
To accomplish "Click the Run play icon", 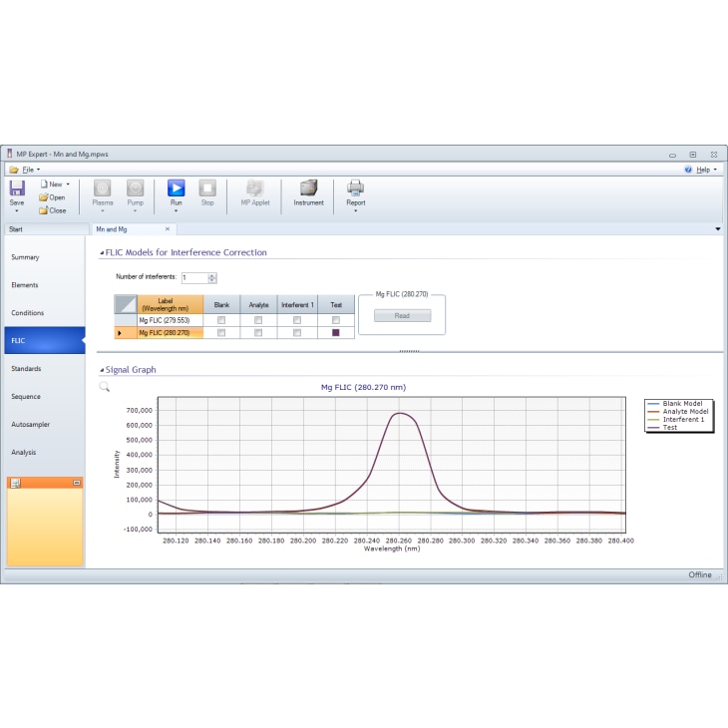I will pyautogui.click(x=177, y=187).
